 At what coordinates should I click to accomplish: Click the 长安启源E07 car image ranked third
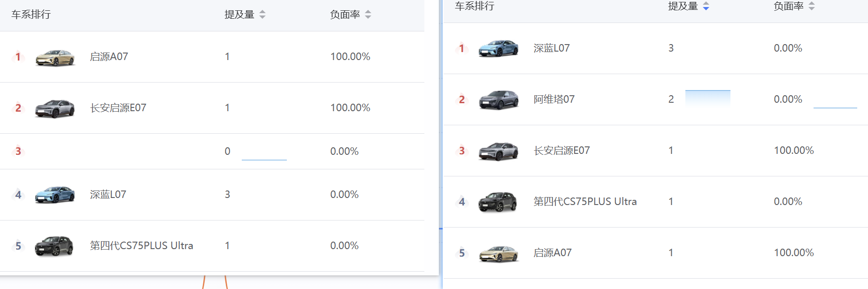coord(499,151)
